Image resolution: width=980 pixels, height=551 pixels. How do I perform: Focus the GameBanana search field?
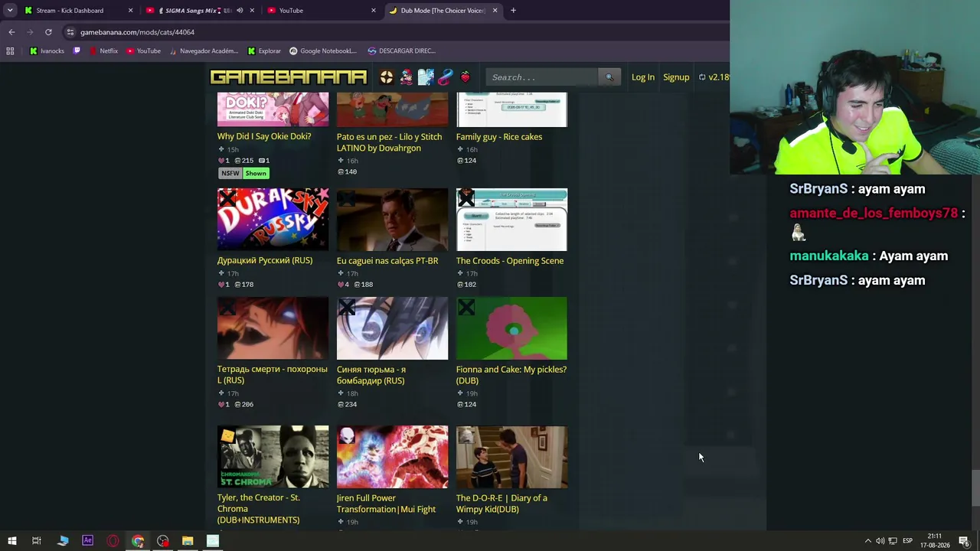tap(543, 77)
